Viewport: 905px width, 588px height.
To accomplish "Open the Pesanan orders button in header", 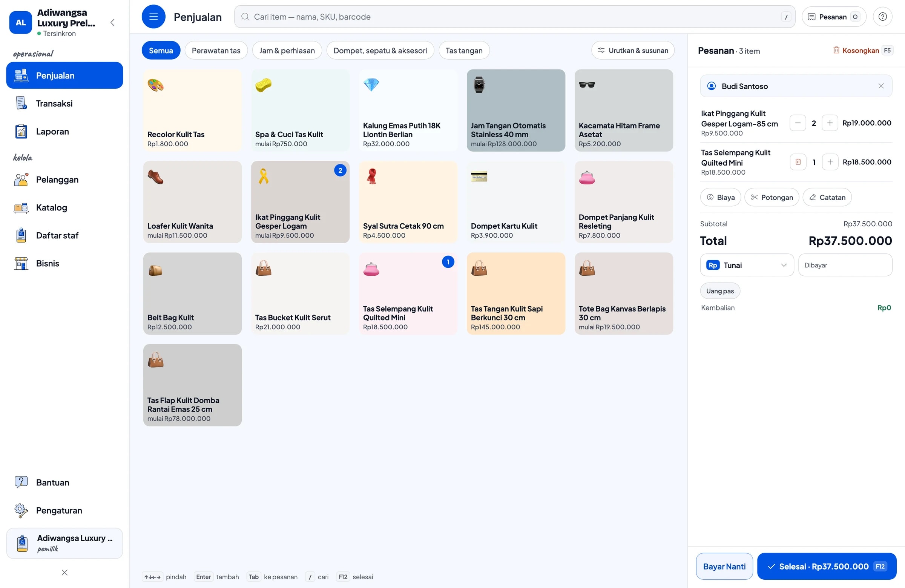I will coord(833,17).
